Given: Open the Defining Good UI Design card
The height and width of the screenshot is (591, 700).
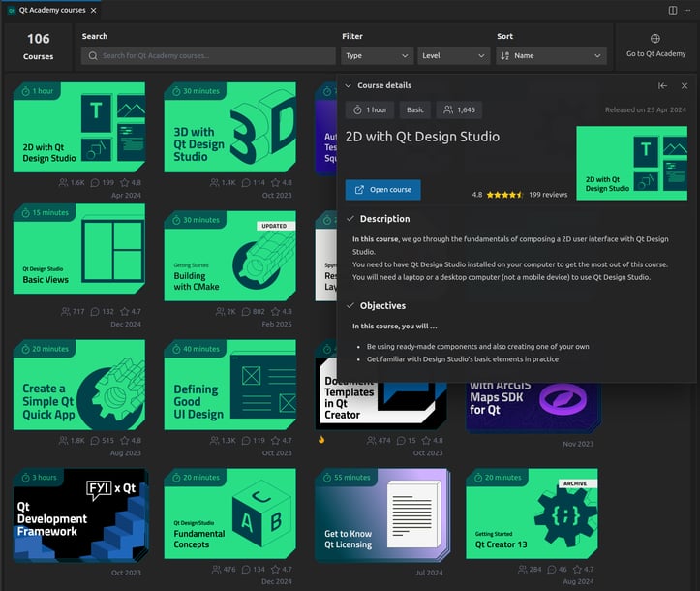Looking at the screenshot, I should pos(229,385).
